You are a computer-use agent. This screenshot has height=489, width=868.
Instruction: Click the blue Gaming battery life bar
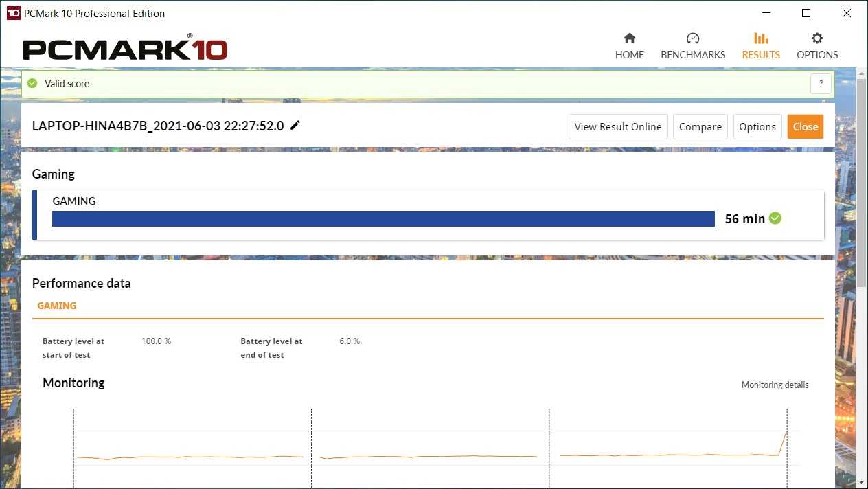tap(383, 218)
